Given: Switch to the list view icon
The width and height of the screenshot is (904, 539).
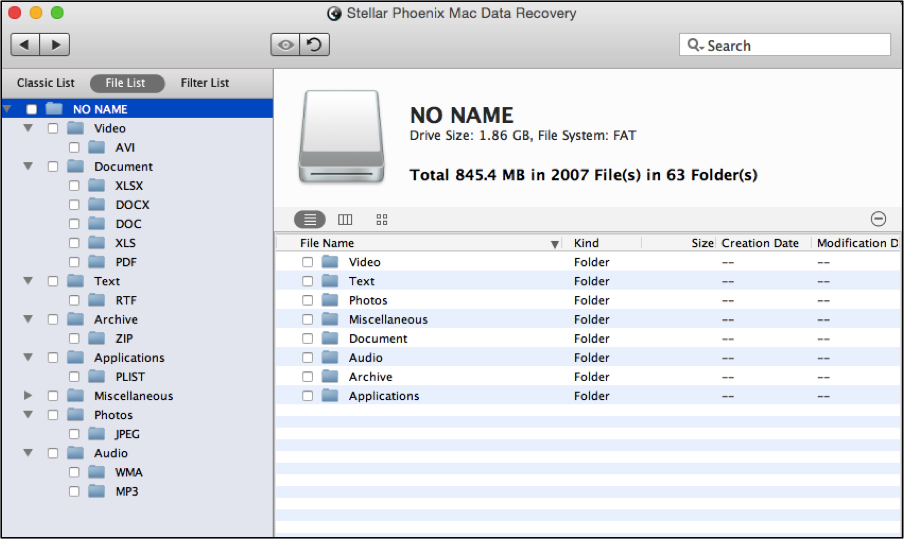Looking at the screenshot, I should coord(310,220).
